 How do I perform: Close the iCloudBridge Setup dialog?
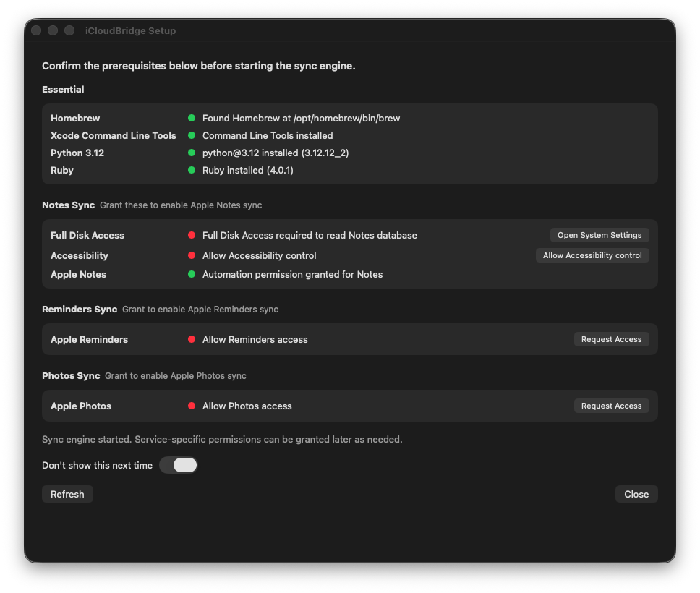(x=636, y=493)
